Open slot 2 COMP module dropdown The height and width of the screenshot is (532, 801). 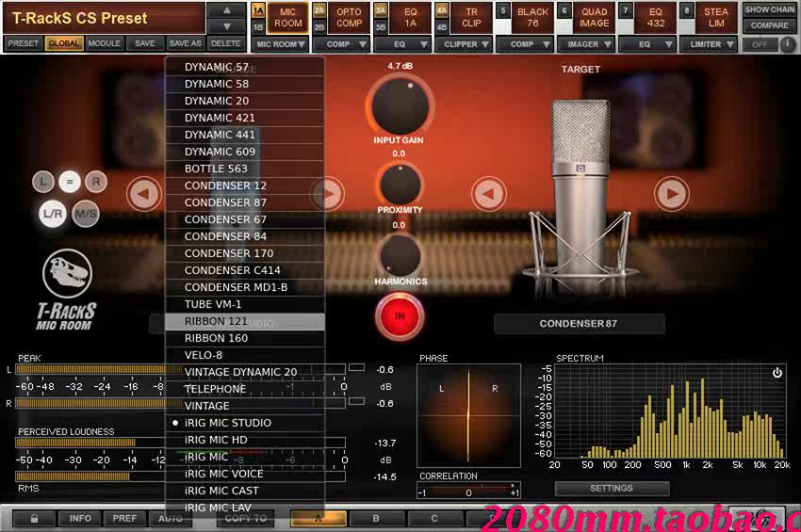coord(342,44)
